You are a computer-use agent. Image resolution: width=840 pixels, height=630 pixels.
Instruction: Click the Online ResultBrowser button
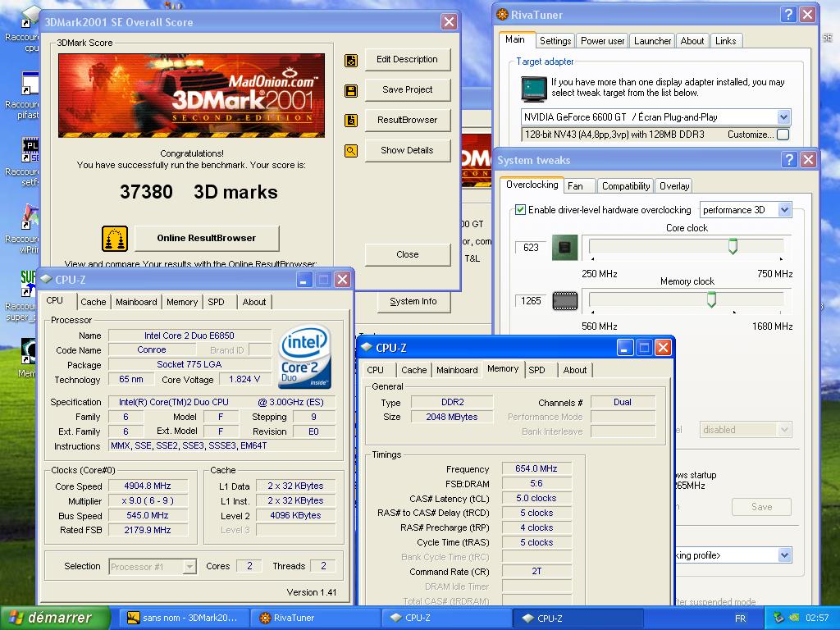coord(206,238)
